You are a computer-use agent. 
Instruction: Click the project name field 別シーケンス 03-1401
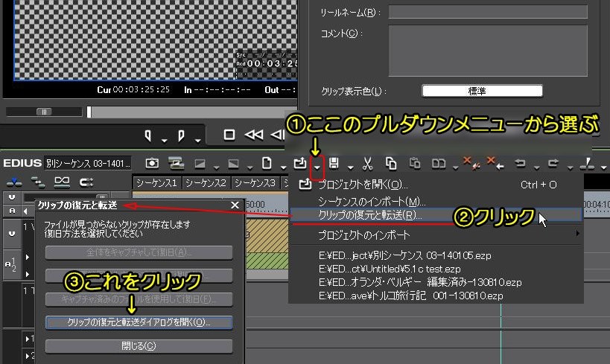pyautogui.click(x=88, y=163)
